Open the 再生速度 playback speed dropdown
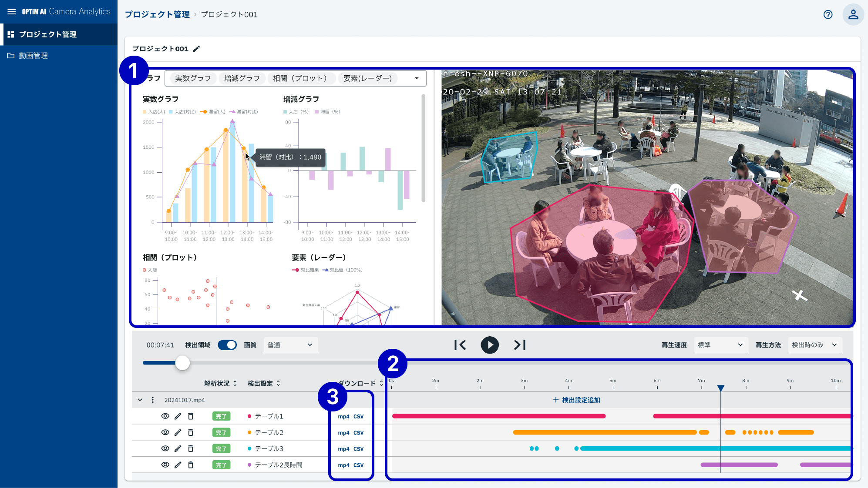868x488 pixels. (x=720, y=345)
